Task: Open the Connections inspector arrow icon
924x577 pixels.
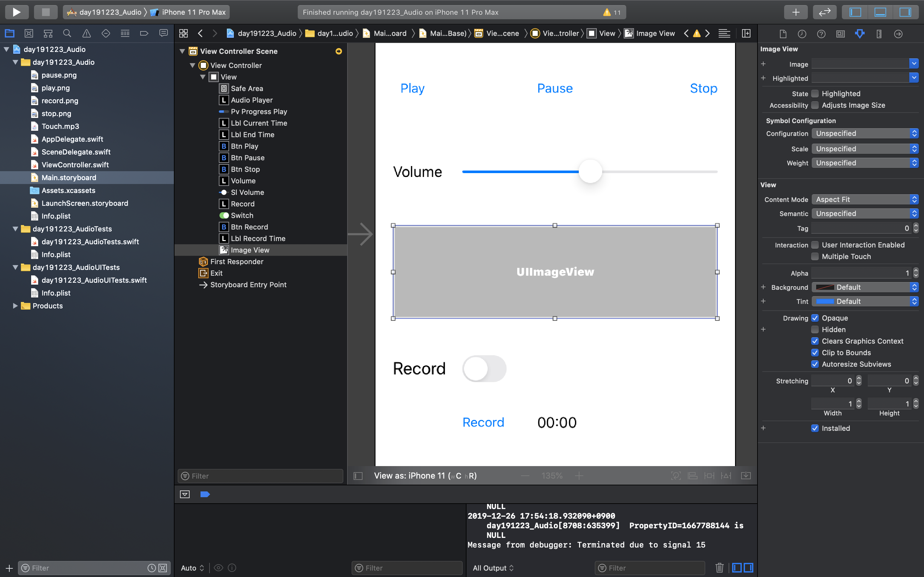Action: click(898, 34)
